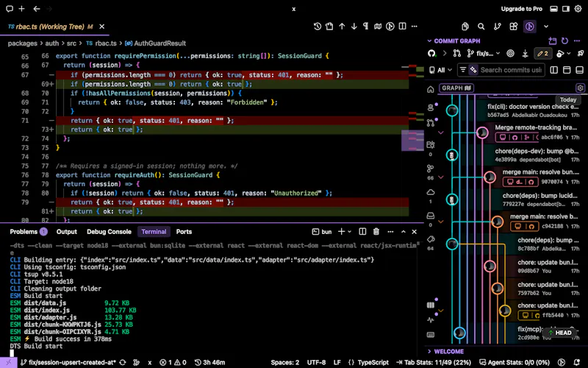Click the cloud-plus icon in graph toolbar

[560, 54]
